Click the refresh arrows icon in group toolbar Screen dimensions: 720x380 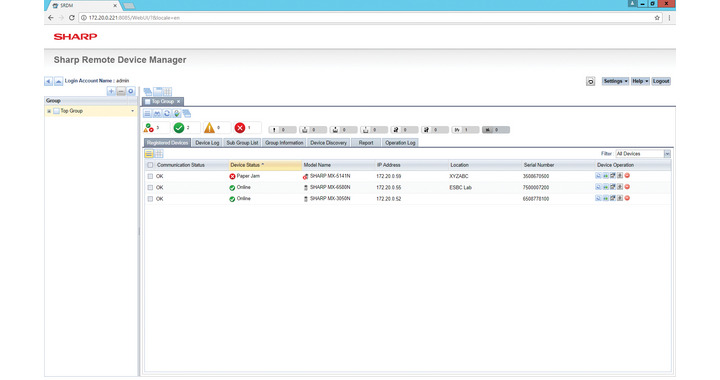tap(167, 113)
